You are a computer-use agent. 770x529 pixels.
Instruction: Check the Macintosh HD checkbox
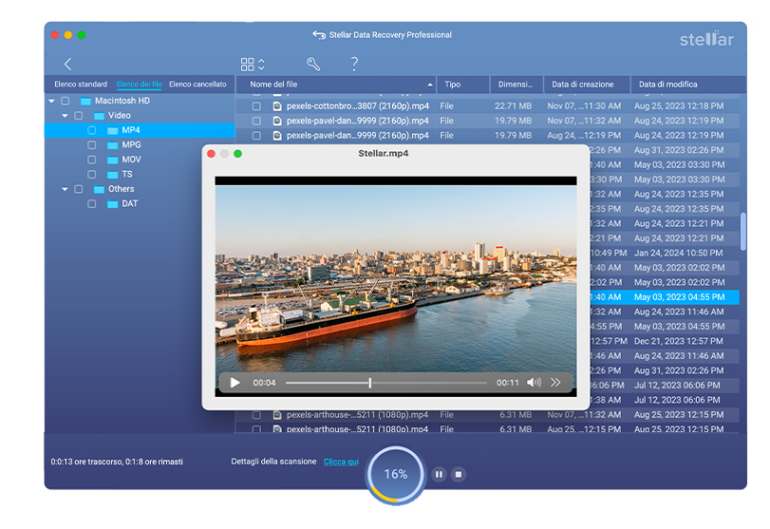click(65, 101)
